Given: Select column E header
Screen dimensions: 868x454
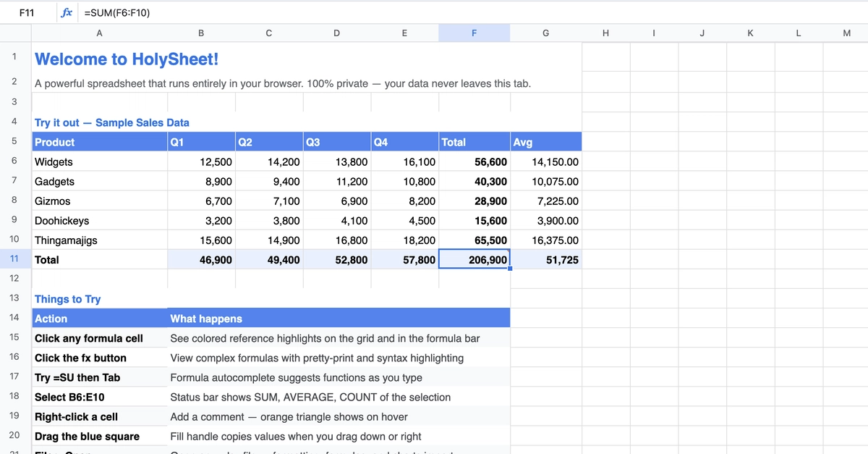Looking at the screenshot, I should (404, 33).
